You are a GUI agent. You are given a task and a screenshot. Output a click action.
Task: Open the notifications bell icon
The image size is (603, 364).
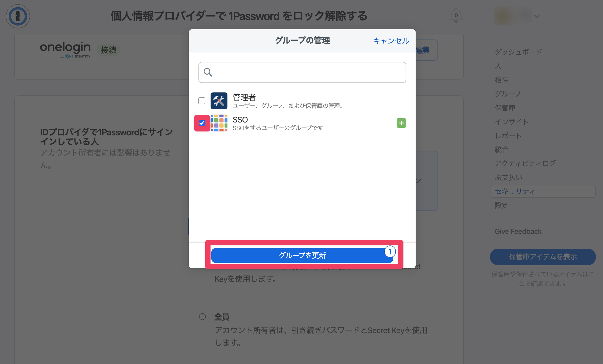coord(456,16)
